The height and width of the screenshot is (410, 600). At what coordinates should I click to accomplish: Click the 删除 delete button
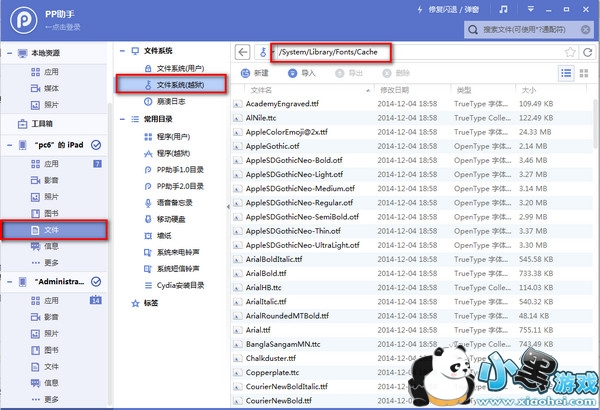396,73
